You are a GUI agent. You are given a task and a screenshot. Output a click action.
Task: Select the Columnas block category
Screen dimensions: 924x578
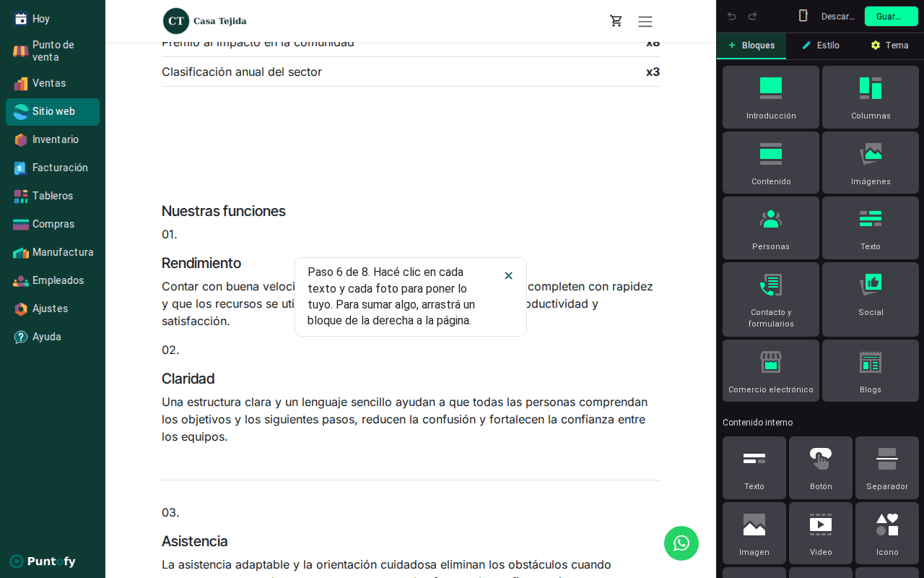point(871,97)
